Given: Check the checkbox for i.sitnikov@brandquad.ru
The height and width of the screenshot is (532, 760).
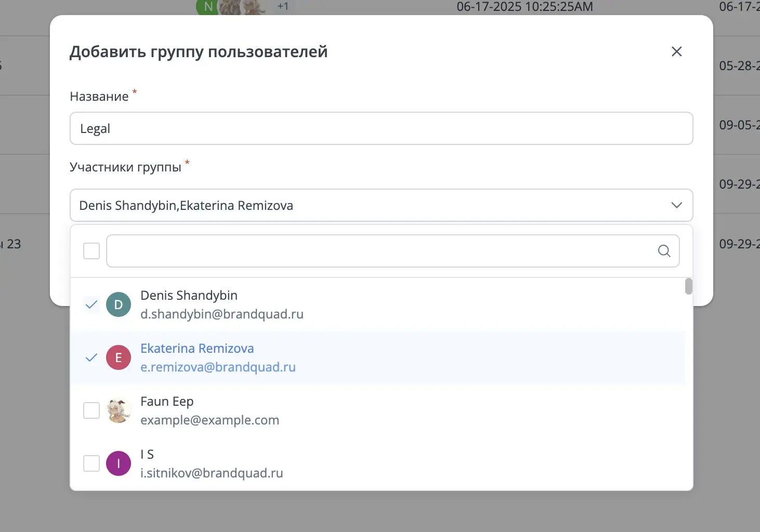Looking at the screenshot, I should (x=91, y=463).
